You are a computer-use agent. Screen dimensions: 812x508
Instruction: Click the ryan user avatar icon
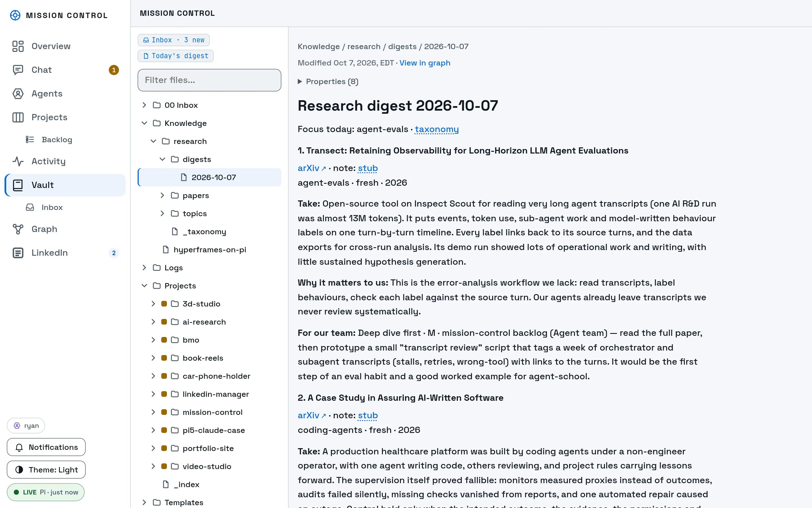17,426
